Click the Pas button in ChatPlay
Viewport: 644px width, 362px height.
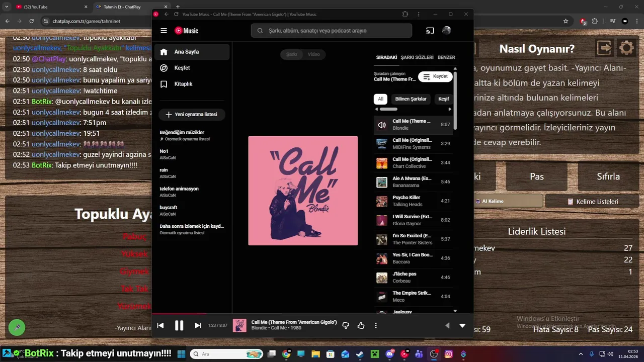[x=537, y=176]
